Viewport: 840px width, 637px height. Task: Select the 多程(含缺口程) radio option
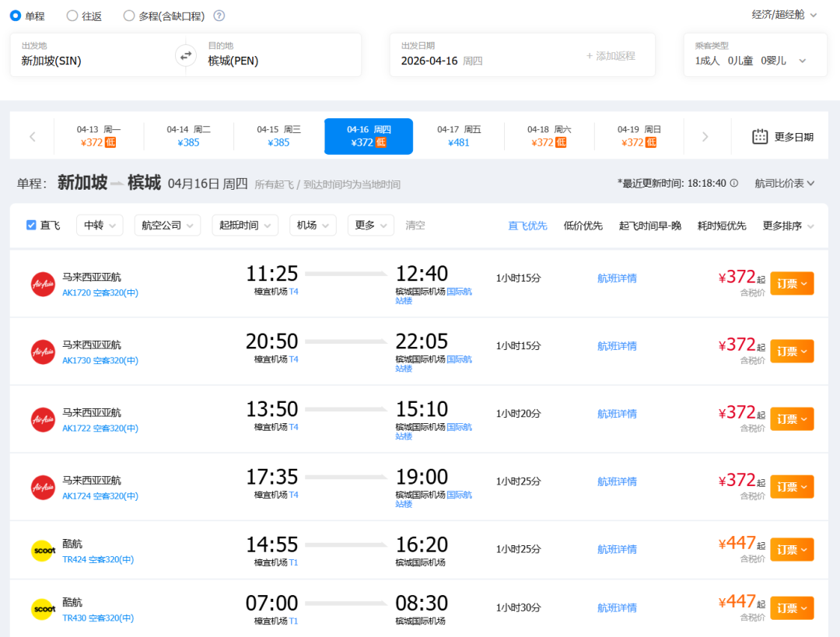(x=129, y=16)
